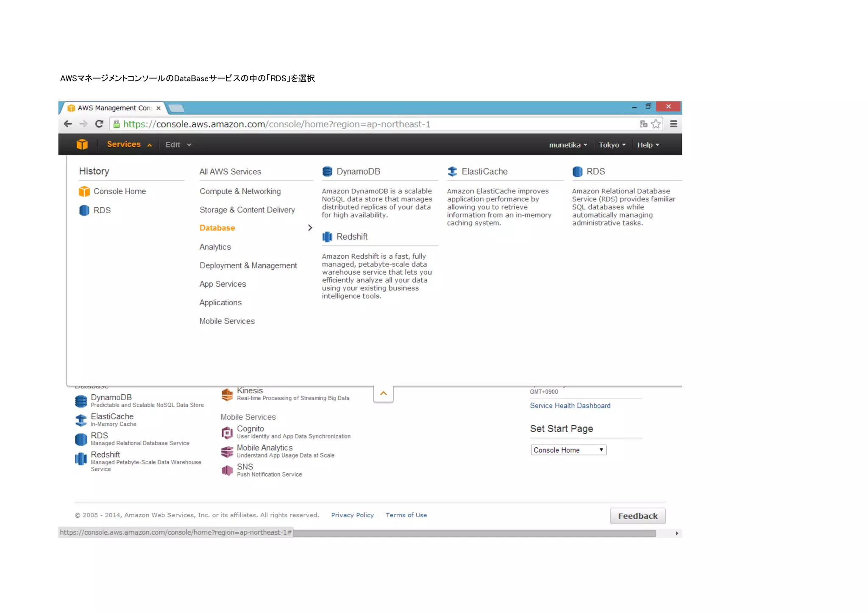The height and width of the screenshot is (614, 868).
Task: Click the Redshift icon in the lower service list
Action: (81, 459)
